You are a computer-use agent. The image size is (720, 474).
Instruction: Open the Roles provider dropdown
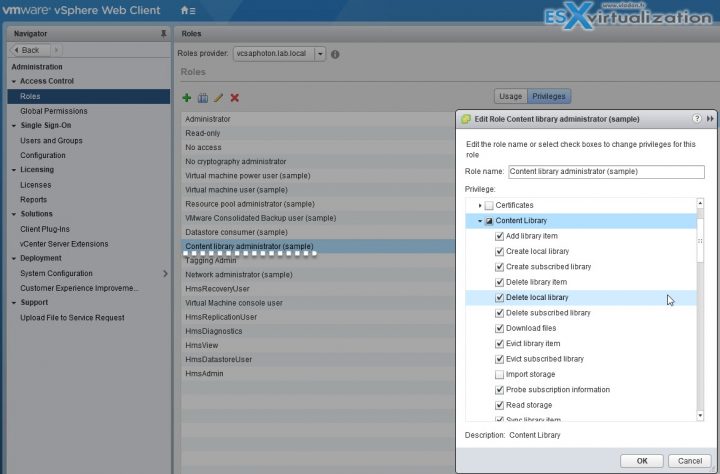click(319, 53)
